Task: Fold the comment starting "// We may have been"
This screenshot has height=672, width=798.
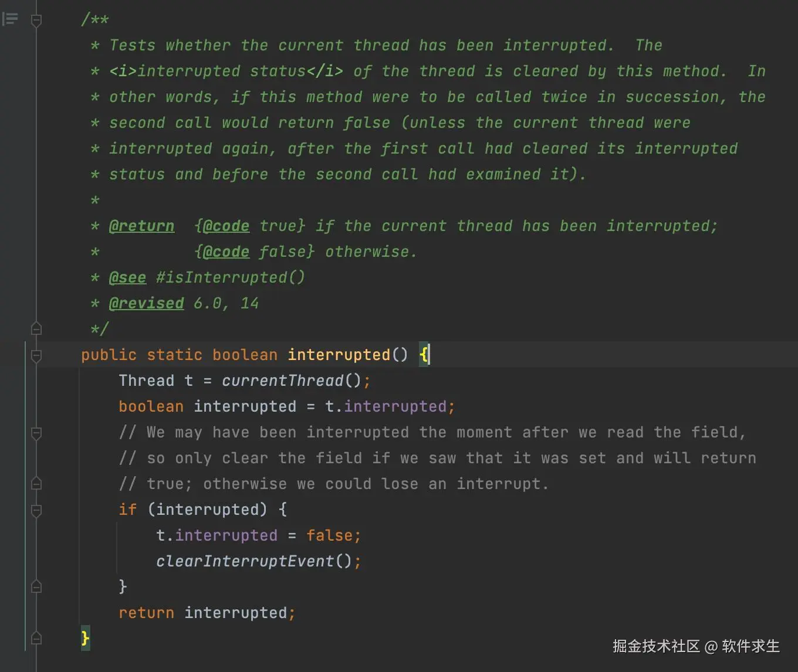Action: coord(36,433)
